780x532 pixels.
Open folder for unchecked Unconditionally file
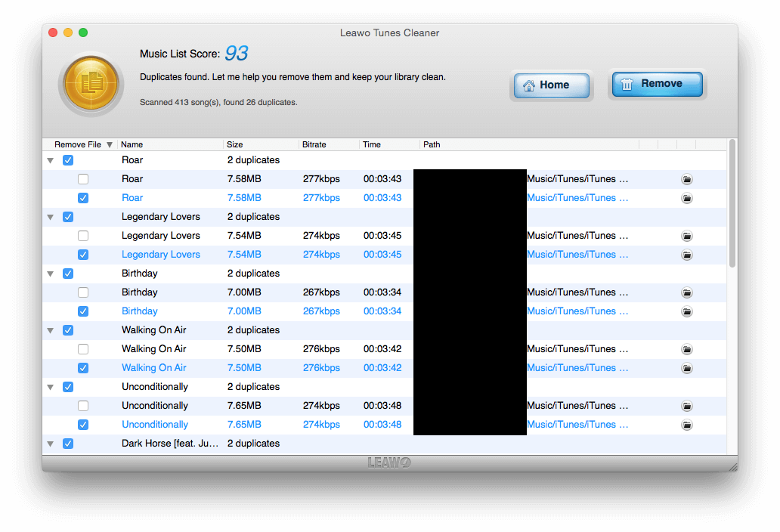tap(686, 406)
